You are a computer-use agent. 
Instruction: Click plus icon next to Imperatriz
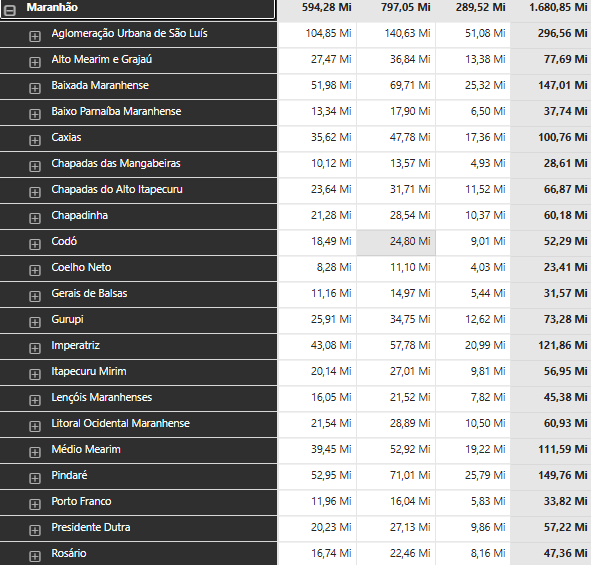pos(35,348)
